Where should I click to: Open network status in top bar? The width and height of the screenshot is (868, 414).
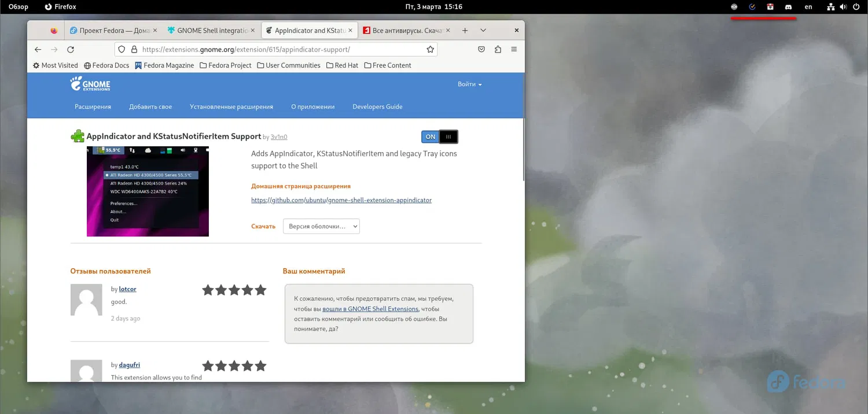click(831, 7)
